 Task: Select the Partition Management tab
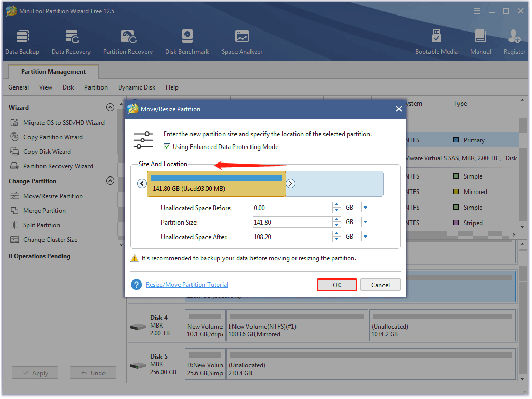click(54, 71)
